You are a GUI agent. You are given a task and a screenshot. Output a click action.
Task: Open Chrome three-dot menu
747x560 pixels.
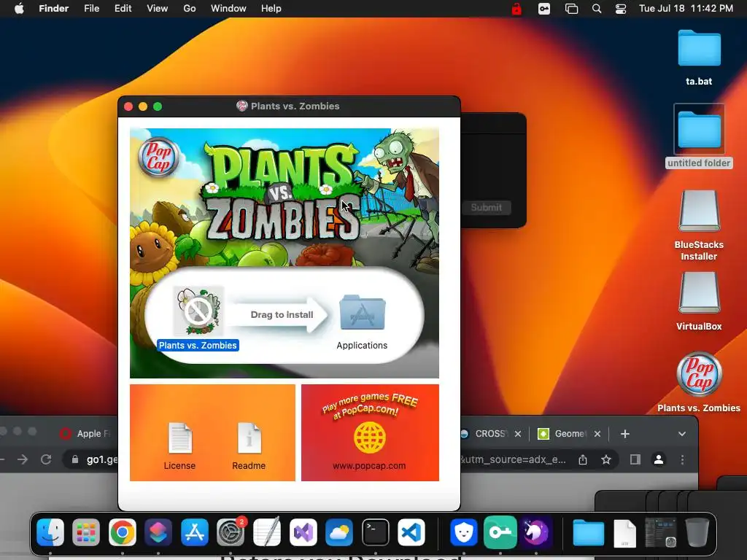point(682,459)
